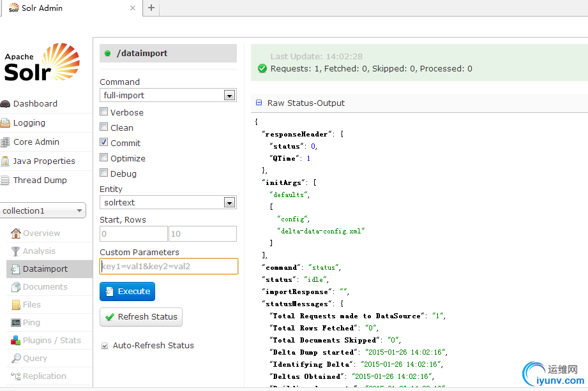Image resolution: width=588 pixels, height=391 pixels.
Task: Click the Plugins / Stats blocks icon
Action: pos(16,341)
